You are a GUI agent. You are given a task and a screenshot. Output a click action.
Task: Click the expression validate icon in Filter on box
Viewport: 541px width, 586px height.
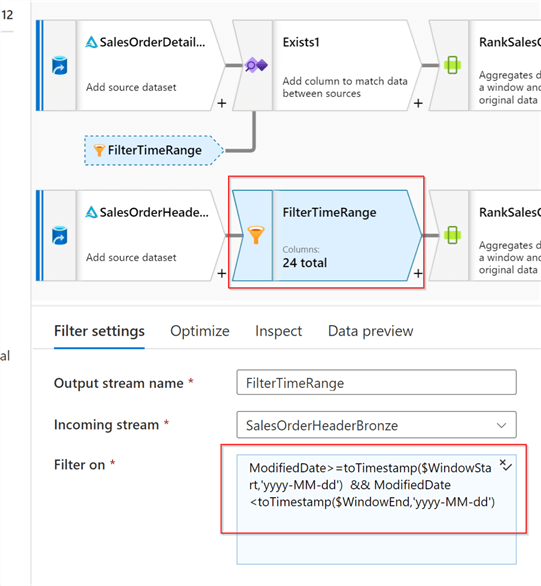506,465
